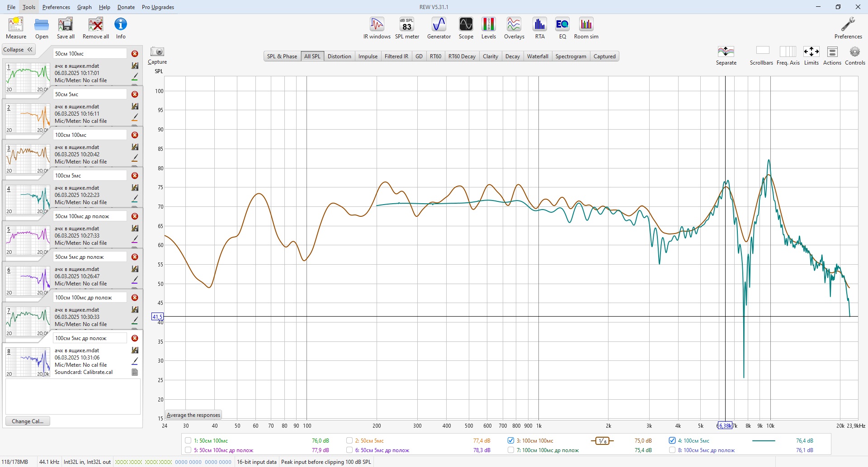Open the Pro Upgrades menu
This screenshot has width=868, height=467.
point(158,7)
